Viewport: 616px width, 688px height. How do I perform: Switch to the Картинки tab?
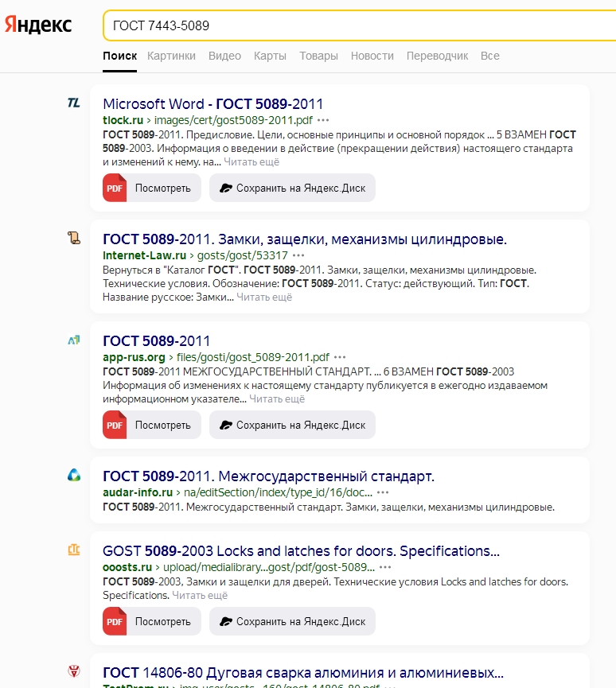click(x=171, y=56)
